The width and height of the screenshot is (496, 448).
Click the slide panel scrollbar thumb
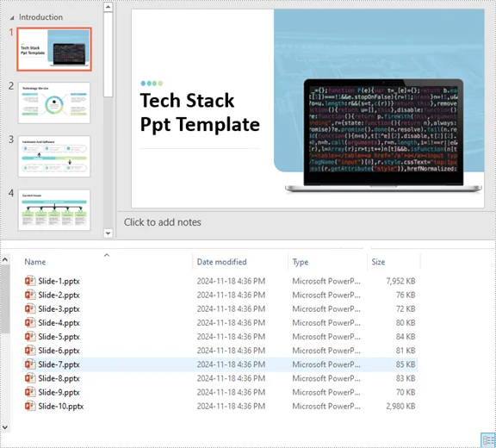pyautogui.click(x=108, y=54)
